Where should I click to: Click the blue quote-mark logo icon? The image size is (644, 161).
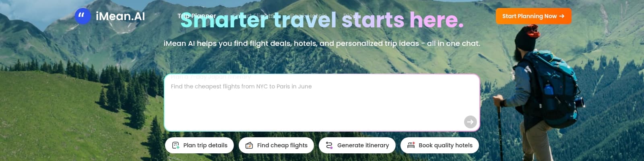click(83, 16)
